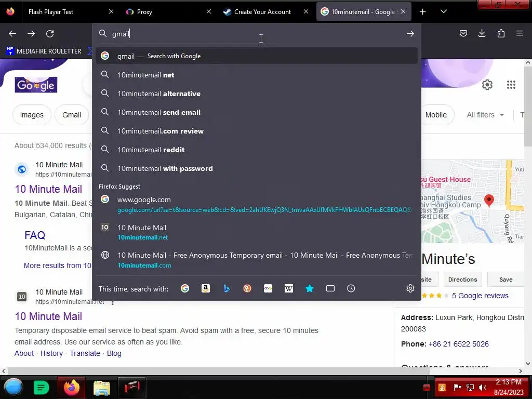Open the Google apps grid

(x=511, y=85)
